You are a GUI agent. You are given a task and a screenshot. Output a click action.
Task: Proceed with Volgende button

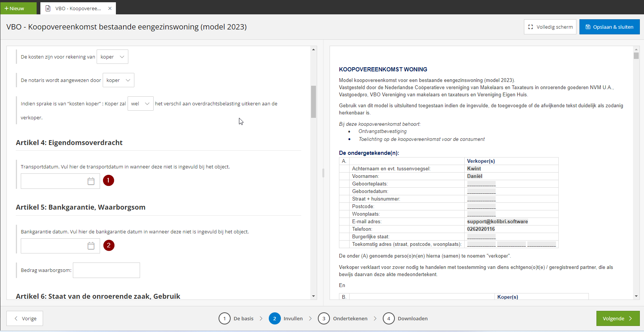click(x=618, y=318)
